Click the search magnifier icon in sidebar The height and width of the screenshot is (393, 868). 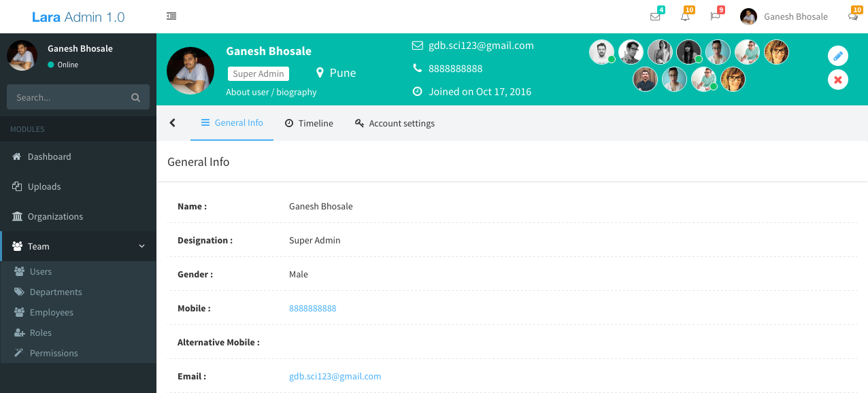pyautogui.click(x=135, y=97)
